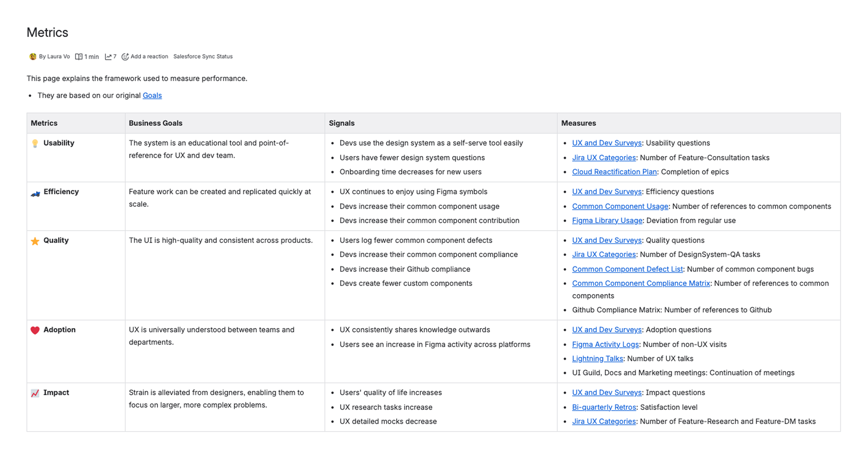The width and height of the screenshot is (868, 459).
Task: Open the Bi-quarterly Retros link
Action: [x=604, y=408]
